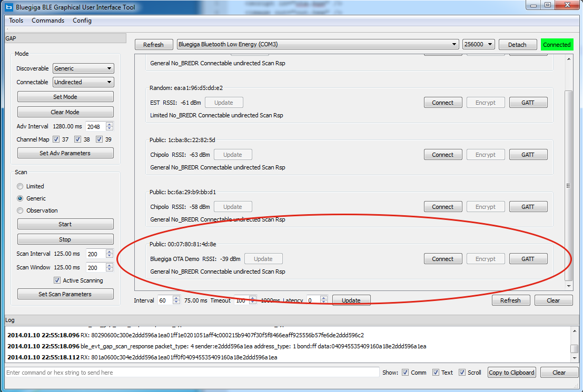Select log line ble_evt_gap_scan_response
This screenshot has width=583, height=392.
click(217, 346)
